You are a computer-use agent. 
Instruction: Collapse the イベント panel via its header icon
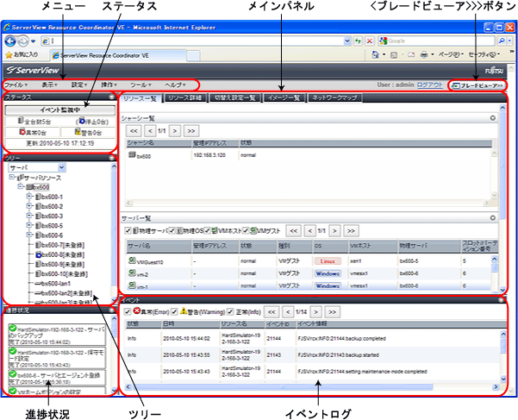[x=501, y=300]
